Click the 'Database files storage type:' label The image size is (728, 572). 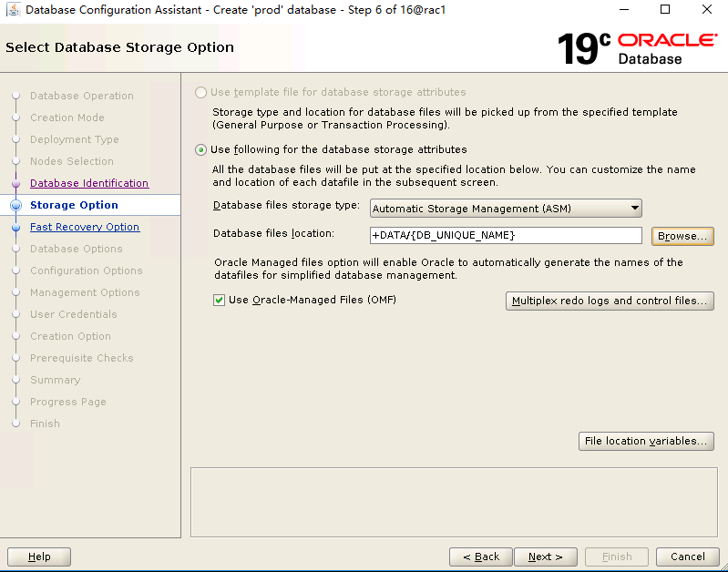286,205
